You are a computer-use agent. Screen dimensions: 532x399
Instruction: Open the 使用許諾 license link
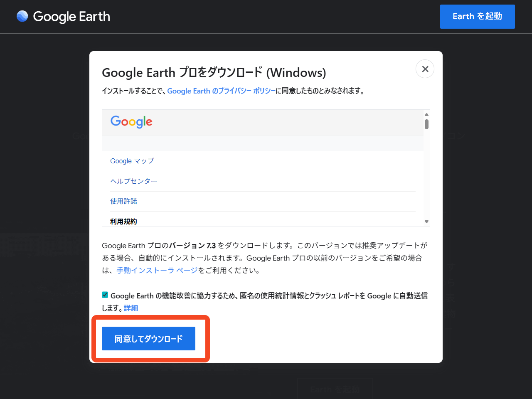point(123,201)
